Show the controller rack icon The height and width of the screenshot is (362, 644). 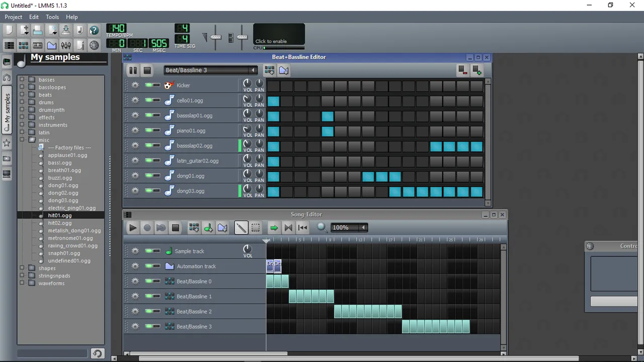point(94,45)
